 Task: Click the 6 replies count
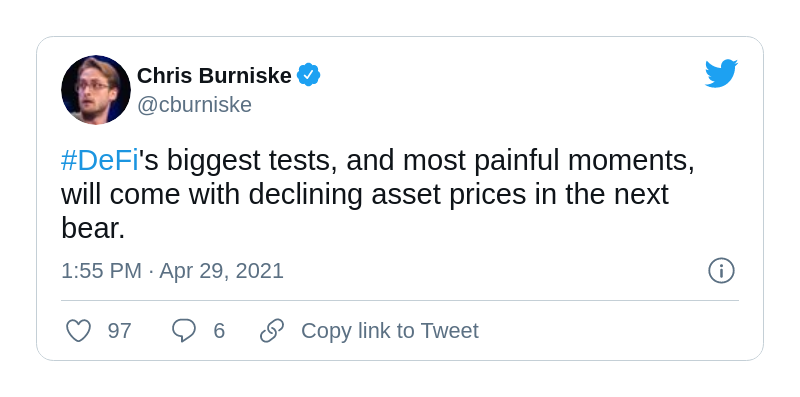coord(219,331)
